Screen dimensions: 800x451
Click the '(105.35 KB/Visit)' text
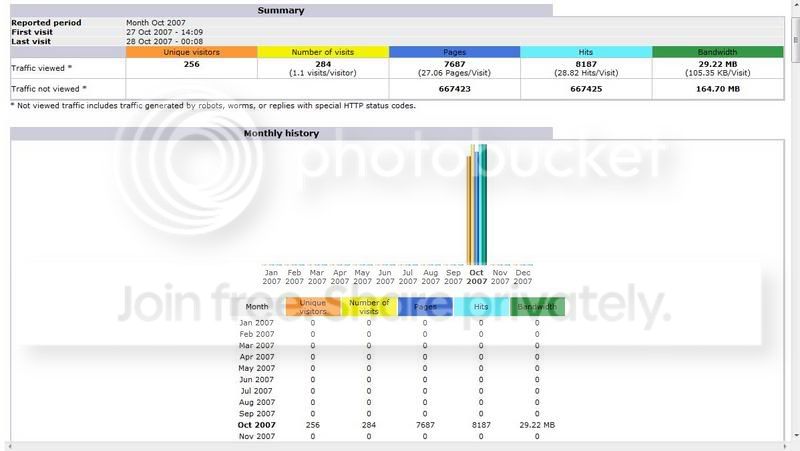click(x=717, y=73)
